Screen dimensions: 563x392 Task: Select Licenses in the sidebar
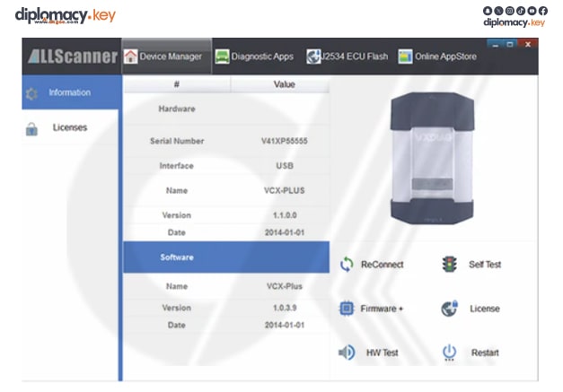pos(70,127)
